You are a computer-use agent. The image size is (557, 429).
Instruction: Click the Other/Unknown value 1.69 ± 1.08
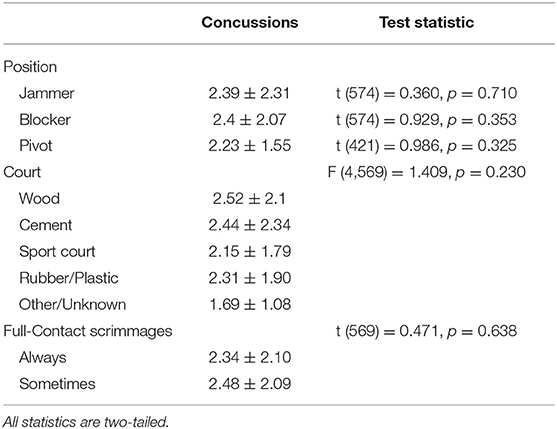250,304
